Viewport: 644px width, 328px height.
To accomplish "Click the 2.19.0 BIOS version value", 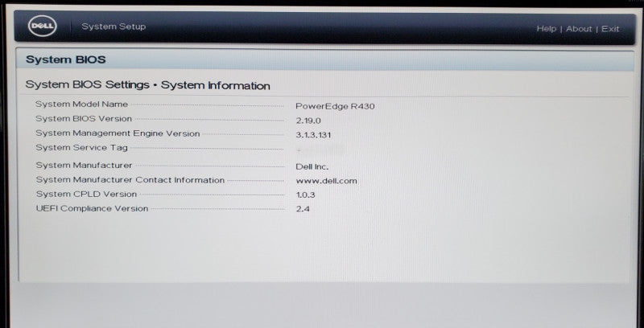I will pyautogui.click(x=308, y=121).
